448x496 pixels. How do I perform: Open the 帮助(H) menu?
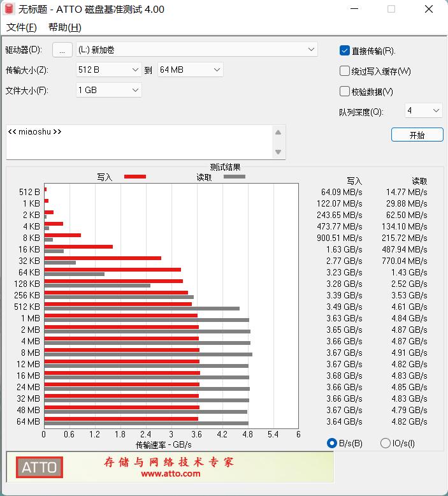click(65, 27)
